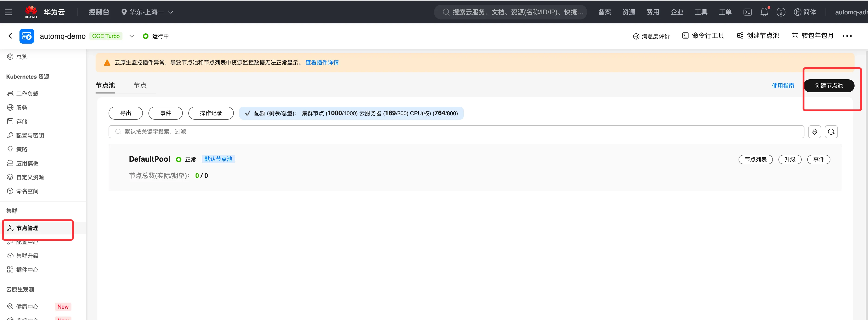
Task: Open the 查看插件详情 link
Action: click(322, 63)
